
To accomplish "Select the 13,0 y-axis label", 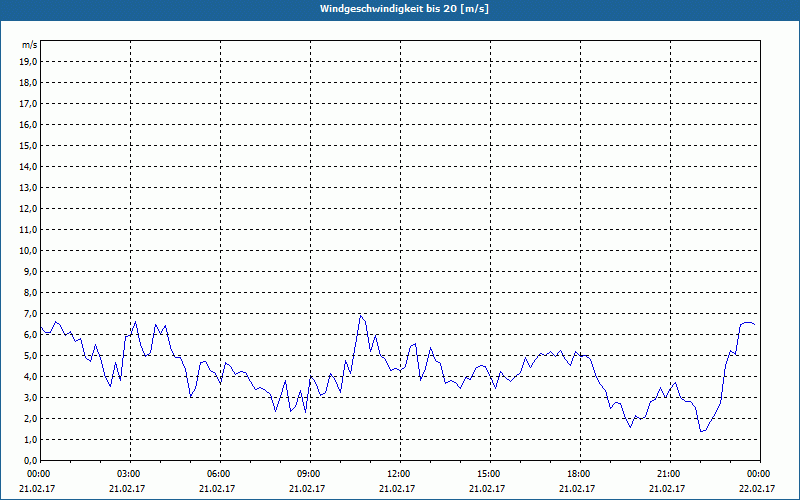I will (x=28, y=188).
